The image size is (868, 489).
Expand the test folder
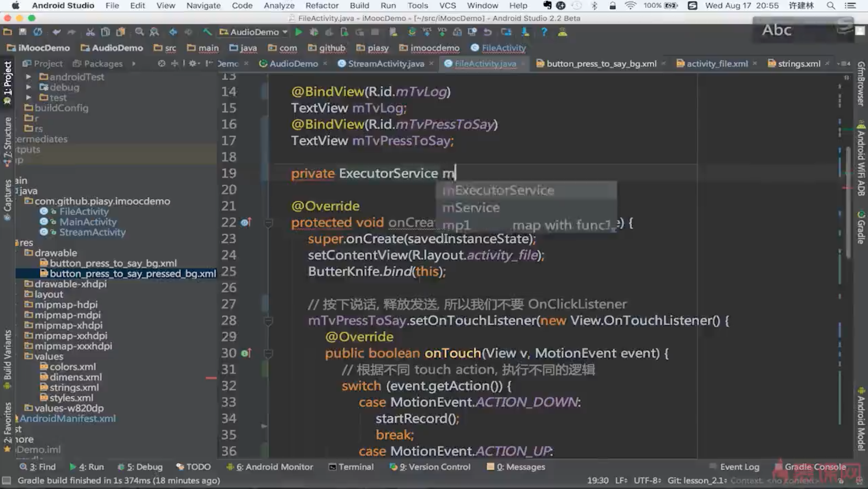pyautogui.click(x=28, y=98)
